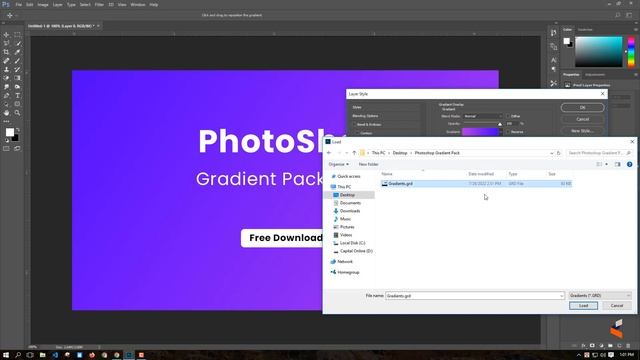Screen dimensions: 640x360
Task: Open File Explorer from the taskbar
Action: point(42,355)
